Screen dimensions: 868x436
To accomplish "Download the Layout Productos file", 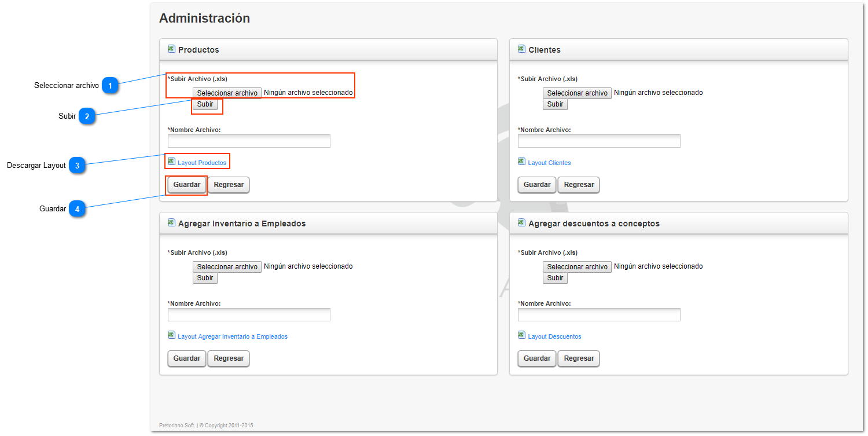I will click(x=202, y=163).
